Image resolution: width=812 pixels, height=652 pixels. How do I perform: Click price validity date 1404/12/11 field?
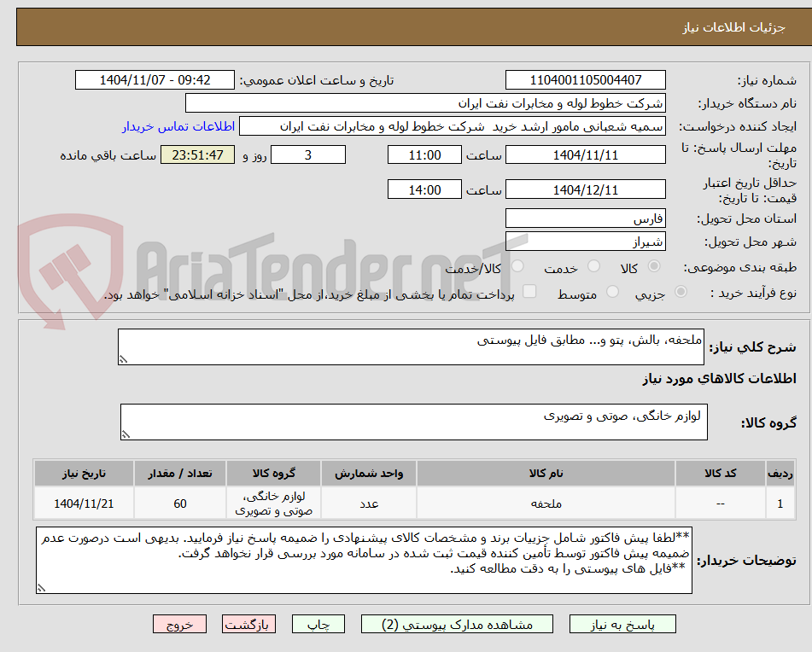[x=585, y=189]
